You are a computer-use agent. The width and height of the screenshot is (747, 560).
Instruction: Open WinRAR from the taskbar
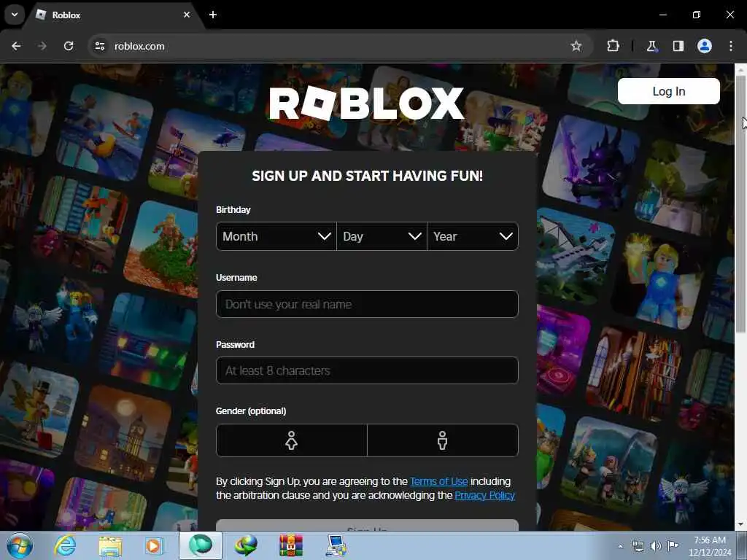(290, 545)
